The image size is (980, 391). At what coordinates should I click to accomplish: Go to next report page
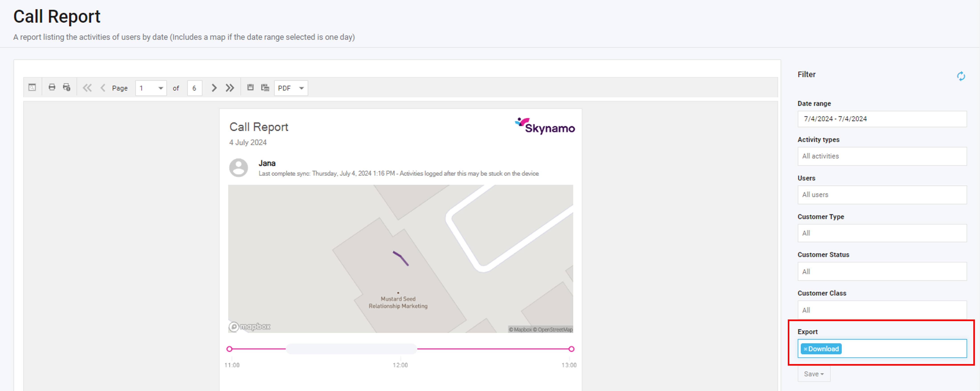214,88
